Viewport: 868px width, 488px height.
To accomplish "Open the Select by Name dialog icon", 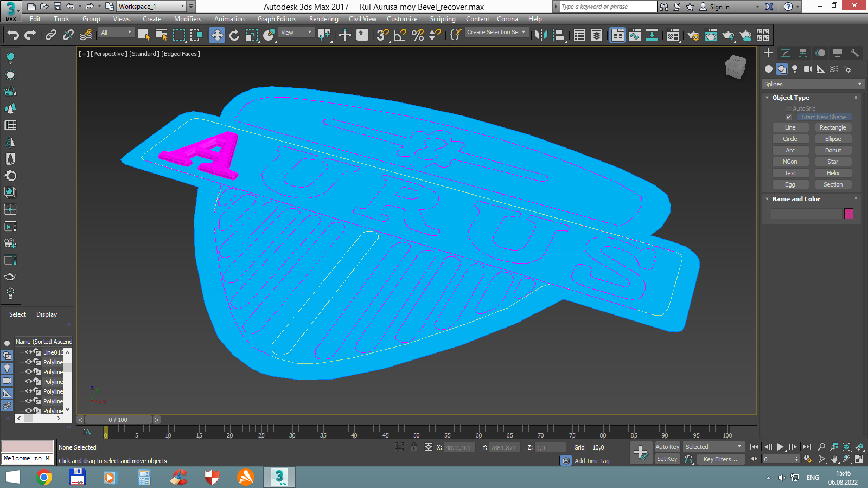I will click(x=161, y=35).
